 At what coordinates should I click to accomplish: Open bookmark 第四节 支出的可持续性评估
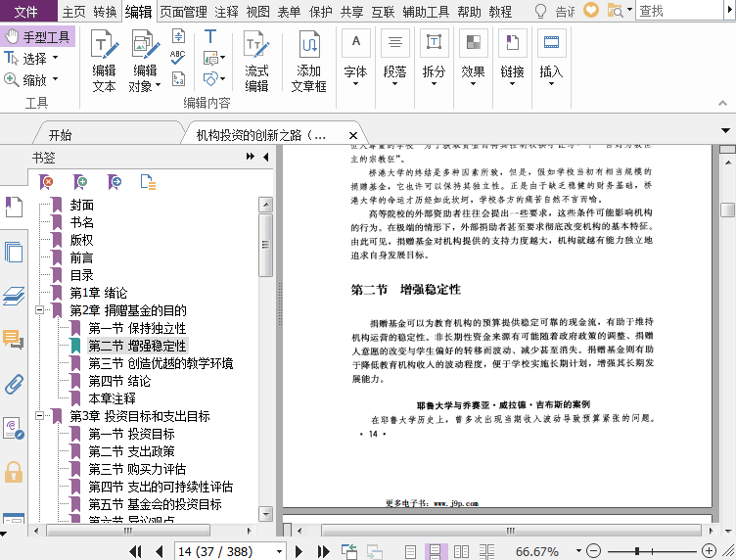(x=161, y=487)
